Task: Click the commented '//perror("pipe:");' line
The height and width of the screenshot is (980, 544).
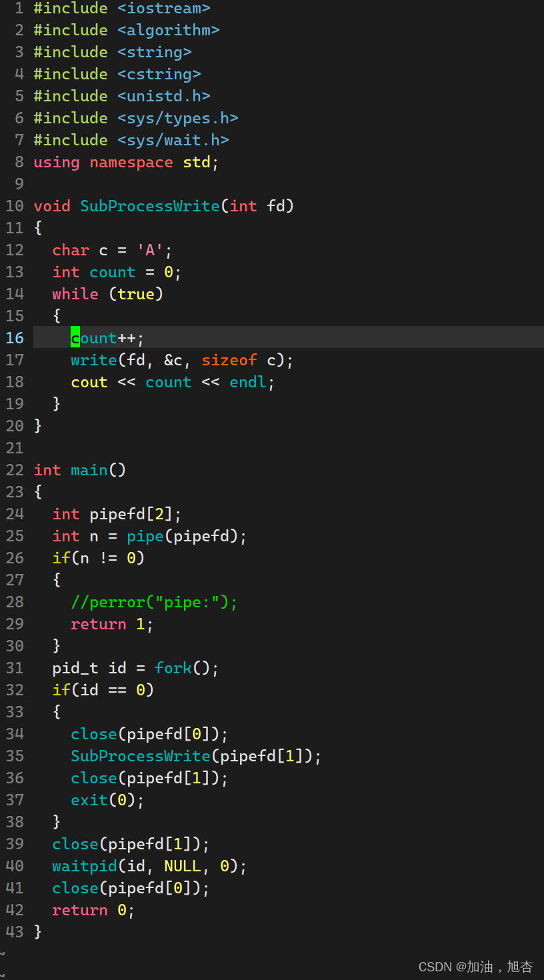Action: pos(155,603)
